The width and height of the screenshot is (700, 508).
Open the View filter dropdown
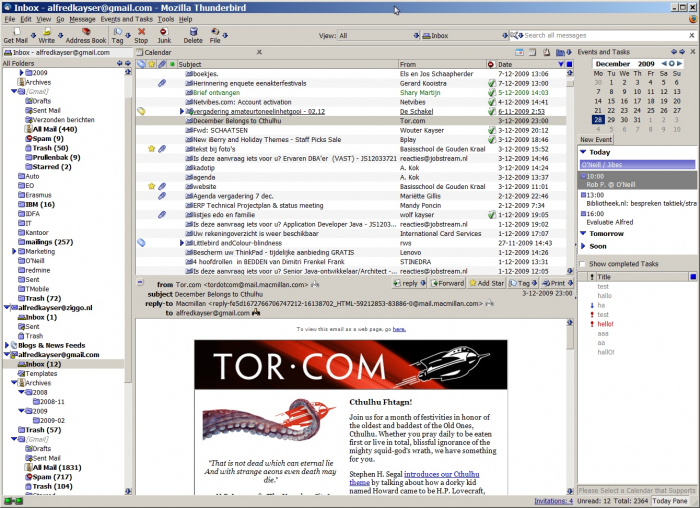coord(379,35)
